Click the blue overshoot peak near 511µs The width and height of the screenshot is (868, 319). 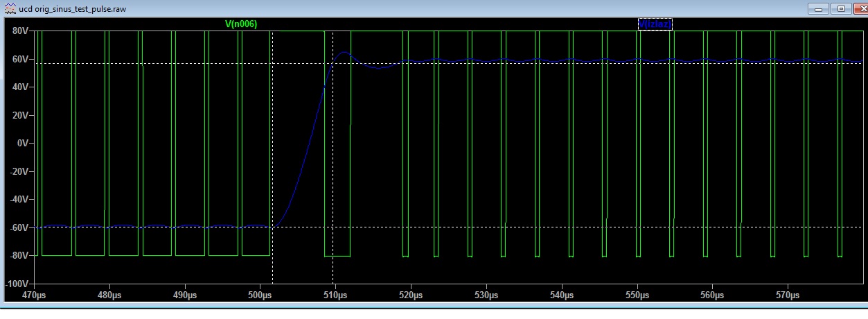point(344,52)
